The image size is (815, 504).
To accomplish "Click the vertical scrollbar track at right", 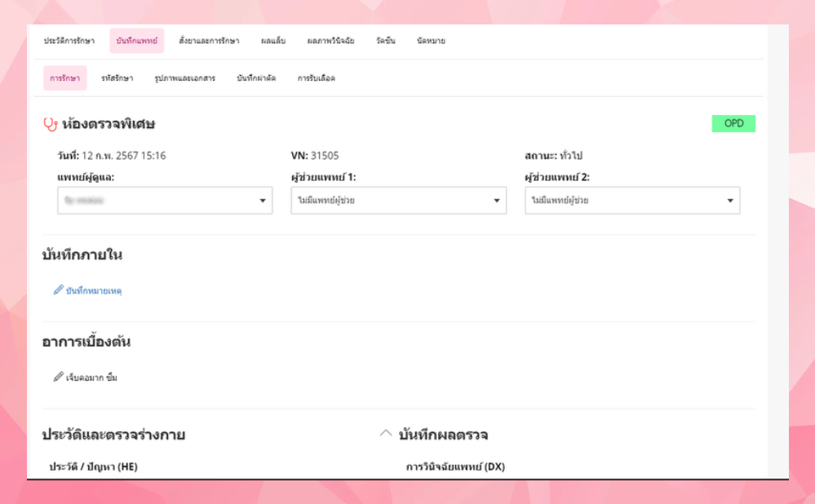I will click(x=778, y=251).
